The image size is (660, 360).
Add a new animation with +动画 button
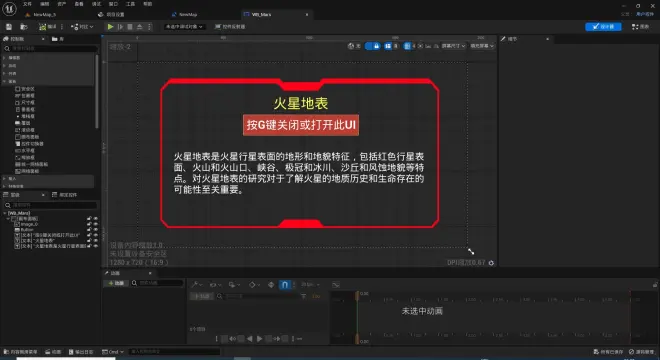(116, 283)
